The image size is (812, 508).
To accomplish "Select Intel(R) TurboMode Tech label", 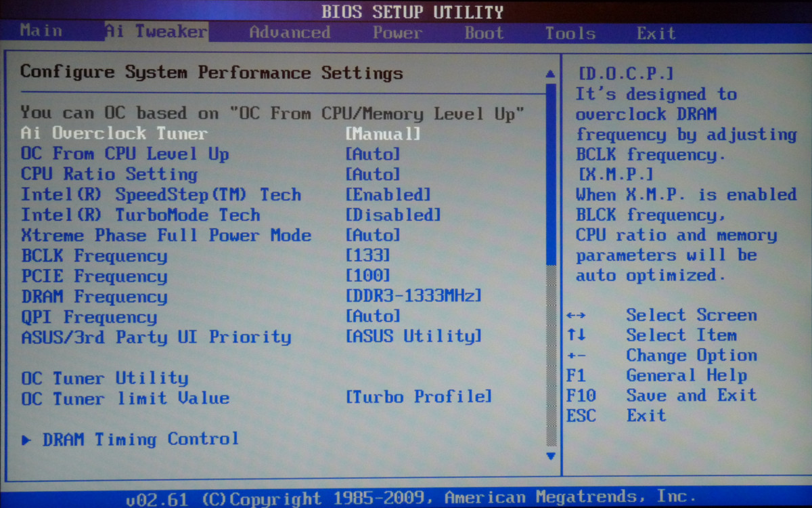I will pos(140,215).
